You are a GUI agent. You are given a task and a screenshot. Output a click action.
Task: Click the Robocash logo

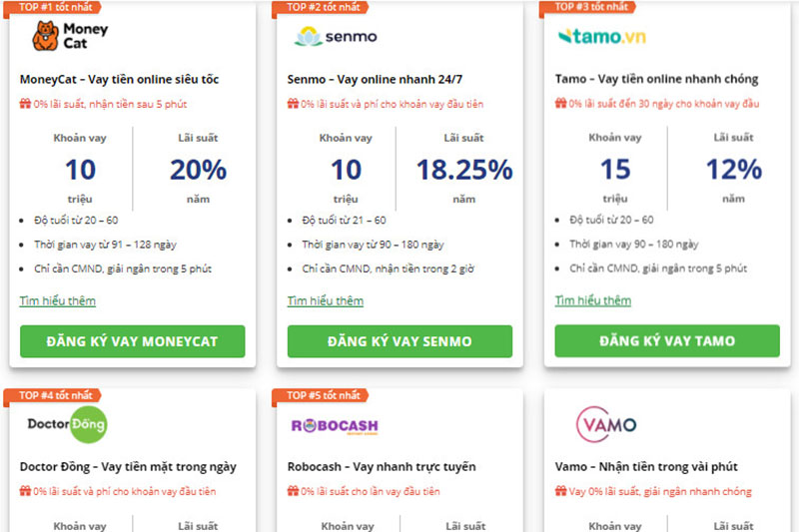pos(335,425)
